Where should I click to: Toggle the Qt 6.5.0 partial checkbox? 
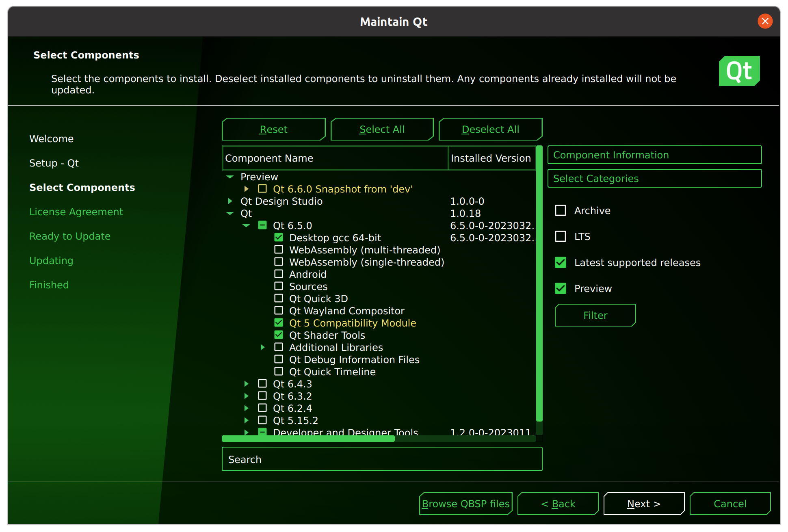tap(262, 225)
